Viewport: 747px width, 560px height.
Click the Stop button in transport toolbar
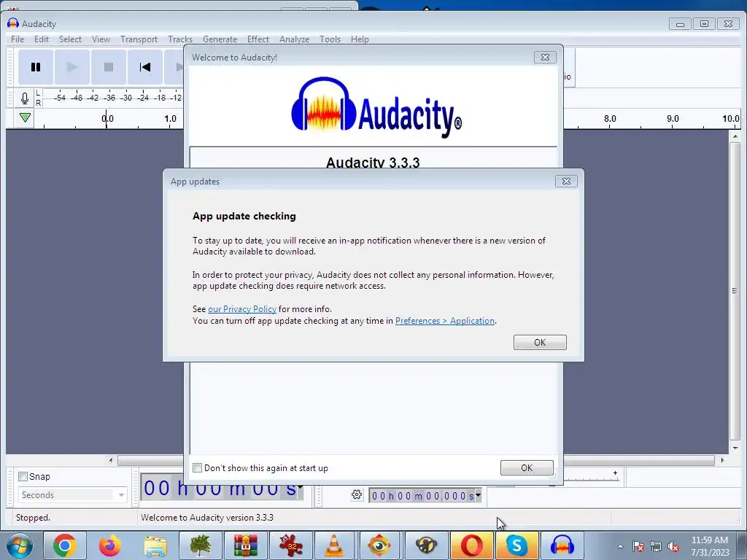(109, 67)
